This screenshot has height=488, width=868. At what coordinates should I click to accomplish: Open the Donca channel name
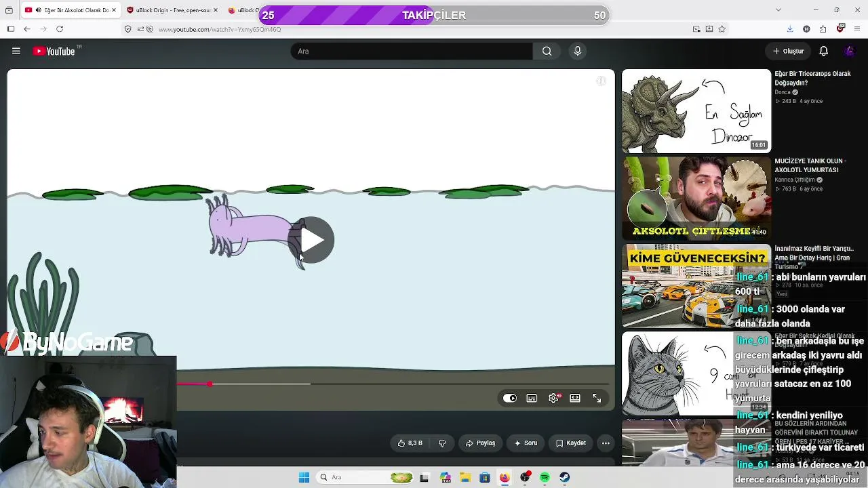pos(783,92)
